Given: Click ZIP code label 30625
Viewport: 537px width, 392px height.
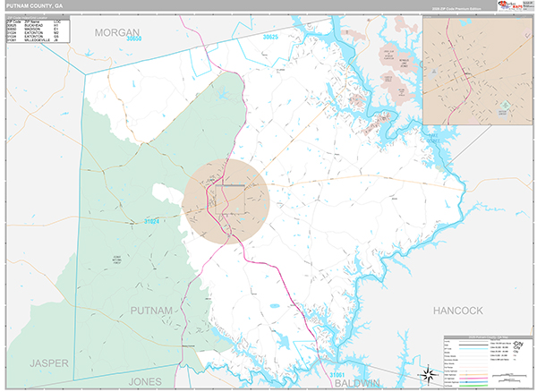Looking at the screenshot, I should tap(270, 37).
